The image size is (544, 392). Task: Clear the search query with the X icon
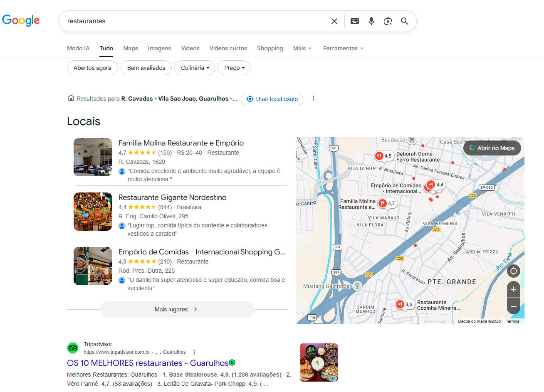334,21
